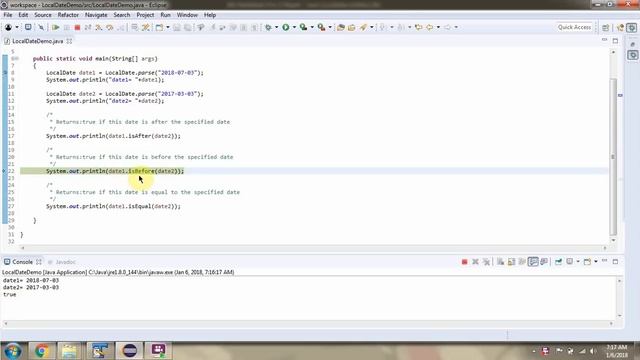
Task: Click Remove Launch X in Console
Action: click(x=475, y=262)
